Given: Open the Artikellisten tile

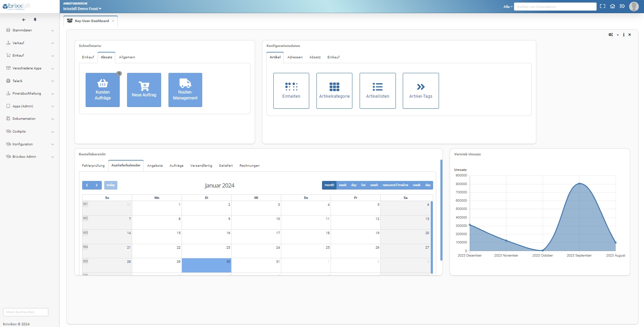Looking at the screenshot, I should pyautogui.click(x=378, y=91).
